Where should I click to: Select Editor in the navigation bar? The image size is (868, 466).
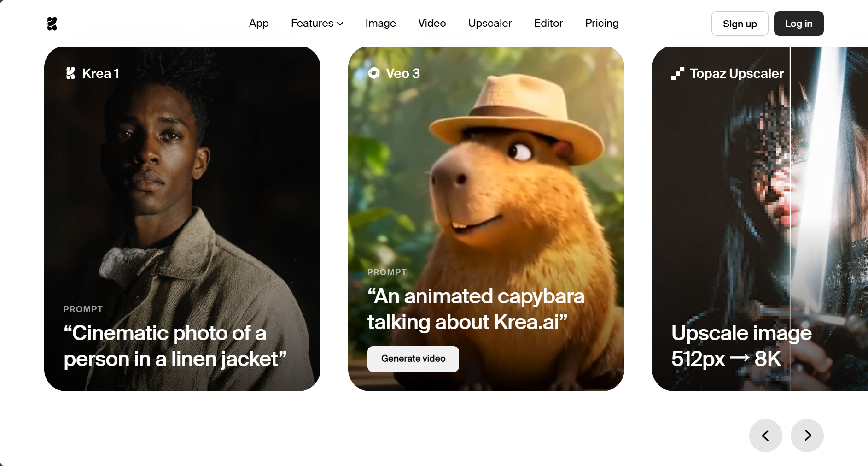pyautogui.click(x=548, y=23)
